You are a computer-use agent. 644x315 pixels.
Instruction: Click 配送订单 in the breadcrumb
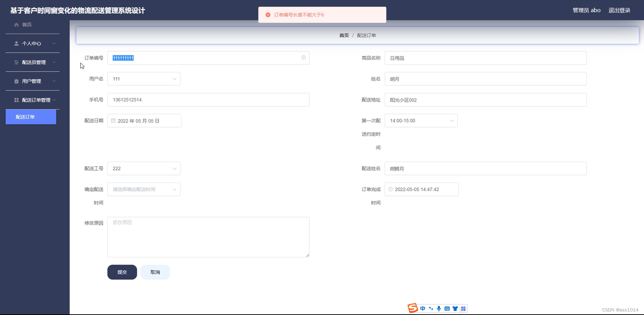[366, 35]
